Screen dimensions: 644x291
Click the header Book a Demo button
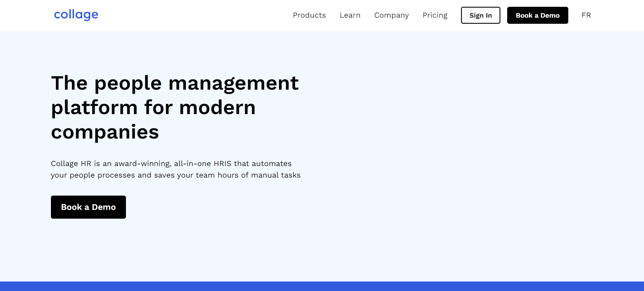click(537, 15)
